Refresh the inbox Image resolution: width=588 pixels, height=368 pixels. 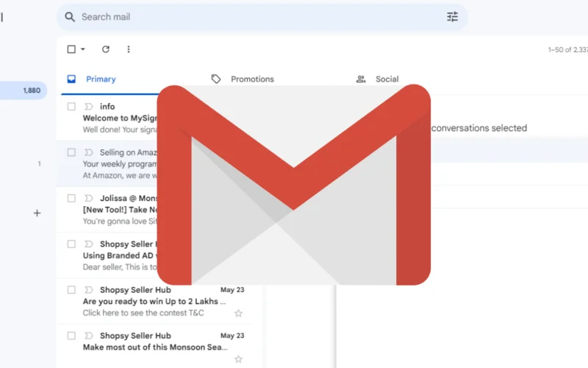pos(106,49)
